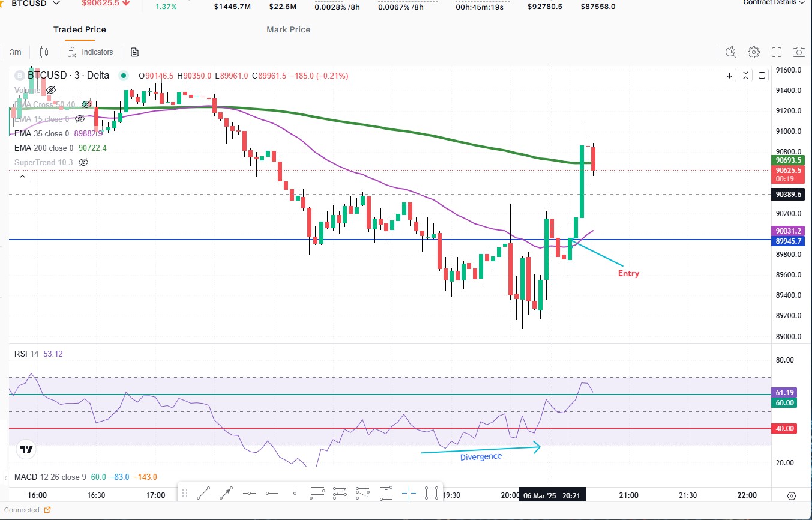Select the Arrow drawing tool

coord(225,492)
